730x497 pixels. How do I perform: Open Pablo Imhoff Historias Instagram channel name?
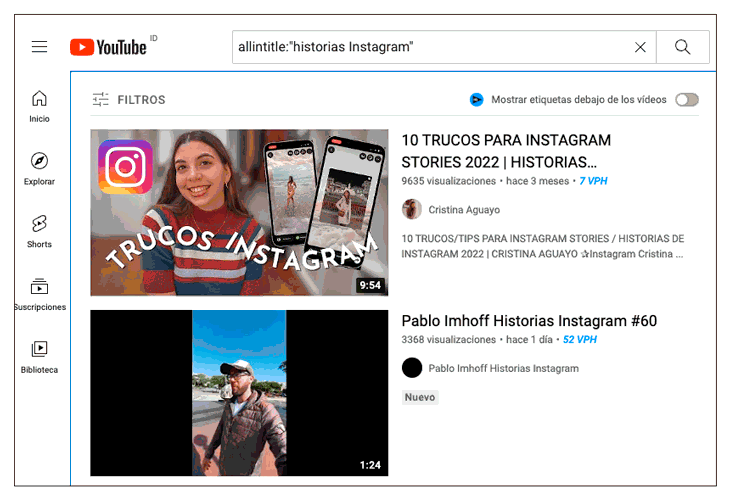(503, 369)
